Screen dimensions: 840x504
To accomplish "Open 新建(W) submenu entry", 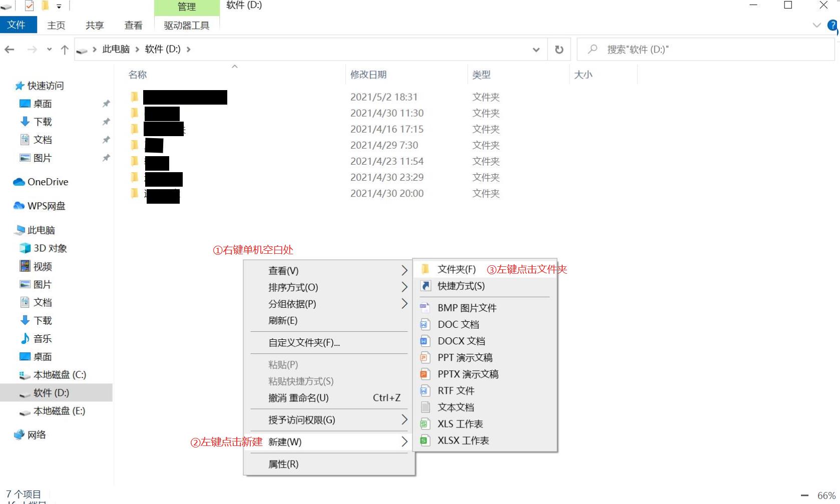I will 329,442.
